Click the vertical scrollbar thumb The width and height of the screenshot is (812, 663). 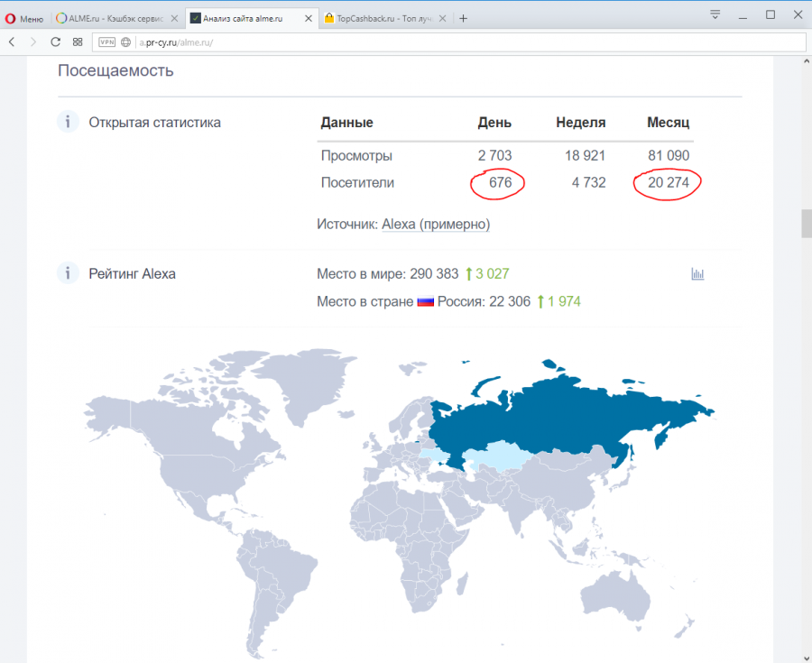807,223
